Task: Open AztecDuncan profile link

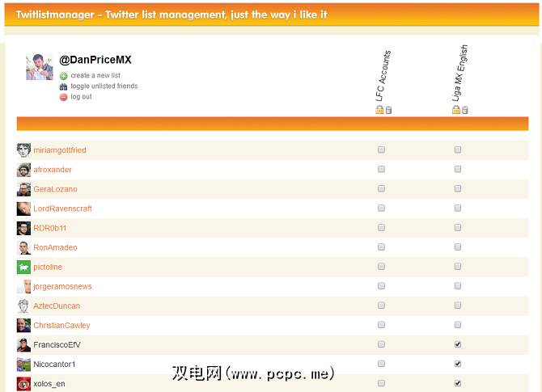Action: pos(57,306)
